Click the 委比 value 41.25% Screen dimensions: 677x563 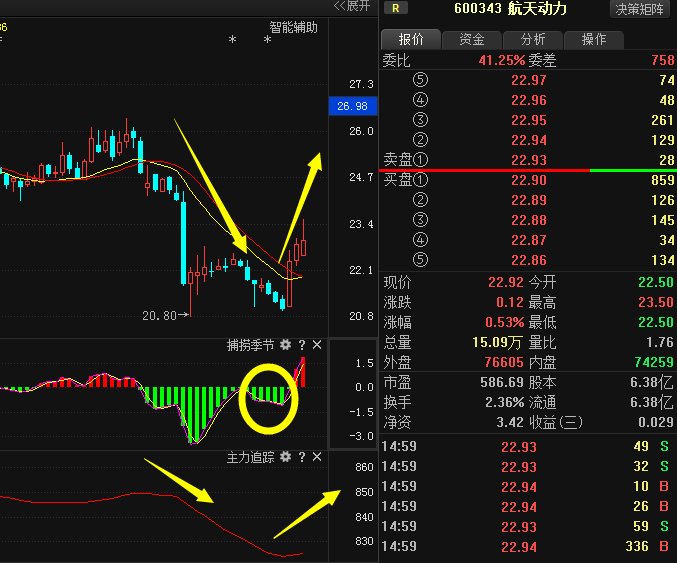point(501,60)
